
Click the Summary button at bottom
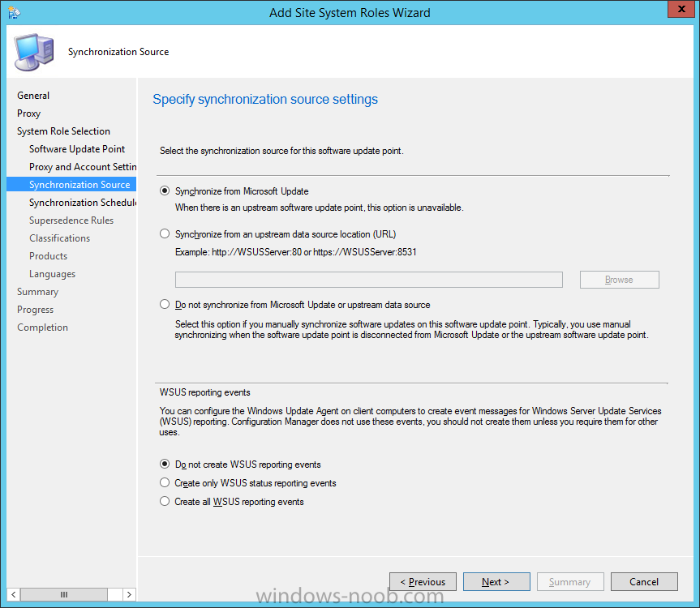(x=570, y=582)
